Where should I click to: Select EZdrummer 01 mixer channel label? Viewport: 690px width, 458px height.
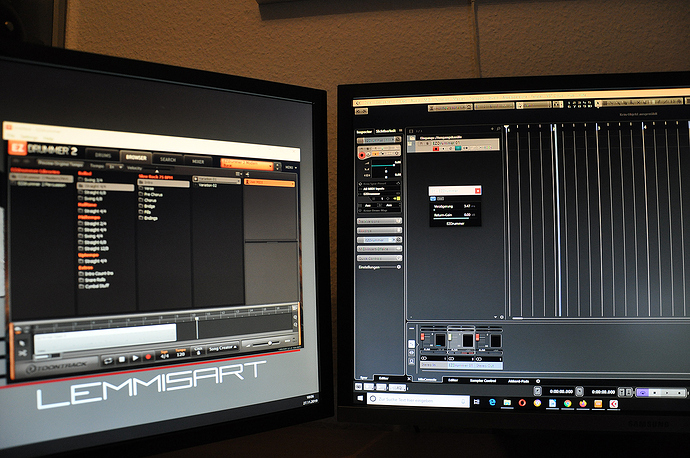[x=460, y=365]
